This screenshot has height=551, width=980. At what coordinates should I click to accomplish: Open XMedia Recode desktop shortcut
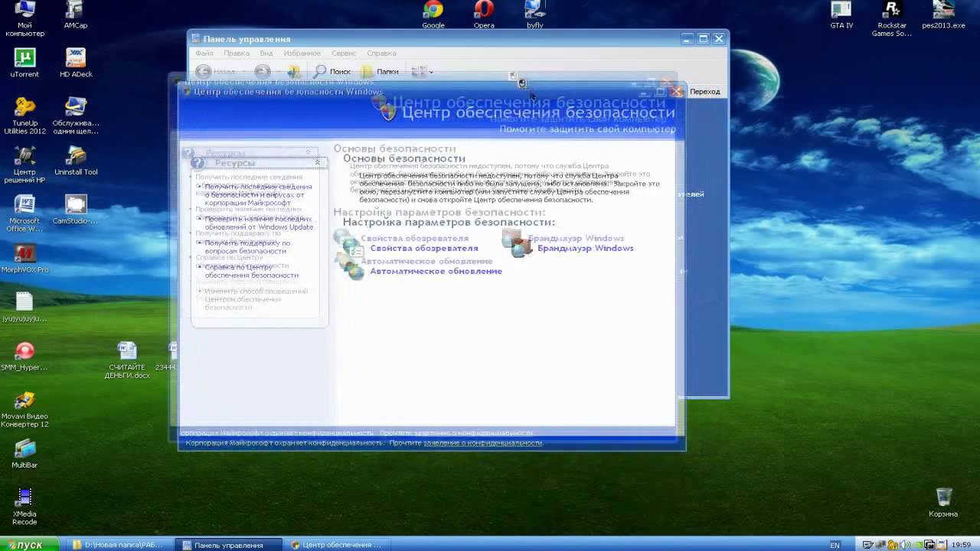24,507
